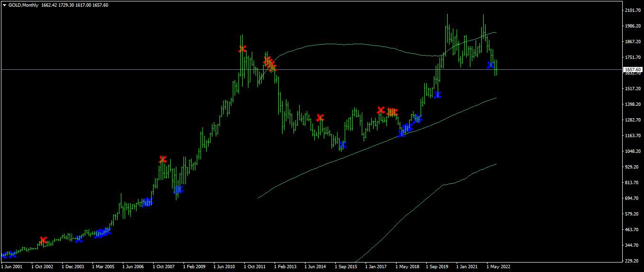Click the small triangle before GOLD,Monthly
The image size is (644, 272).
[x=5, y=5]
